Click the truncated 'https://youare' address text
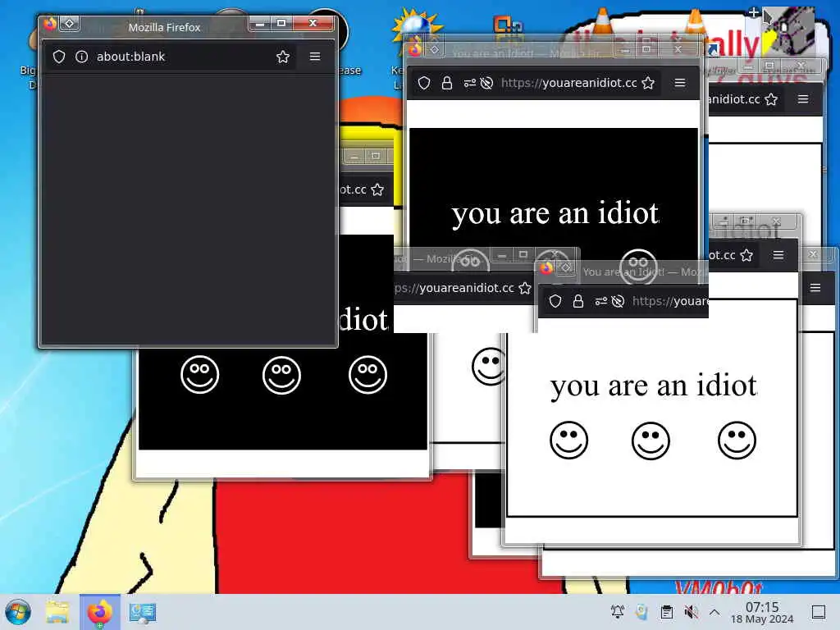The width and height of the screenshot is (840, 630). coord(670,302)
